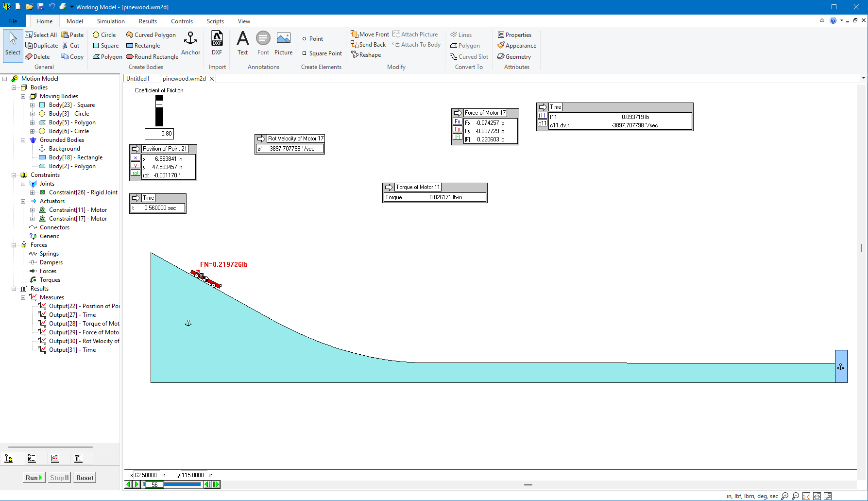Click the DXF import icon
This screenshot has height=501, width=868.
point(217,43)
